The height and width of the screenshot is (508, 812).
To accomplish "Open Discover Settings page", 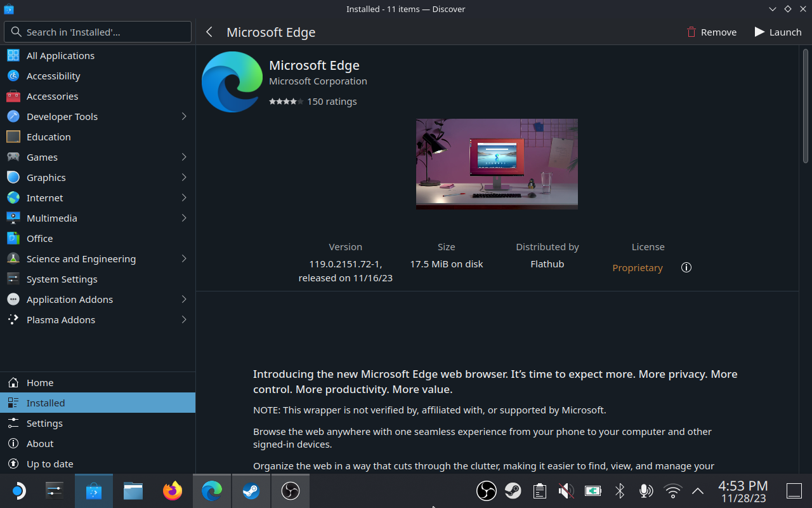I will point(98,423).
